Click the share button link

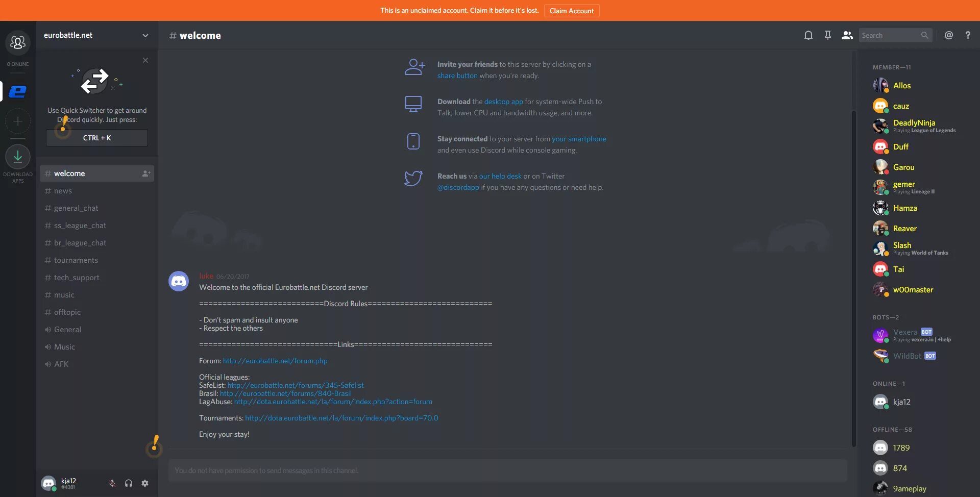tap(457, 76)
